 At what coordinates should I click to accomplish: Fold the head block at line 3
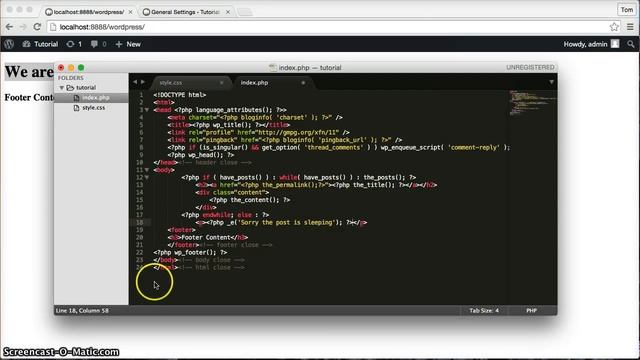(147, 110)
